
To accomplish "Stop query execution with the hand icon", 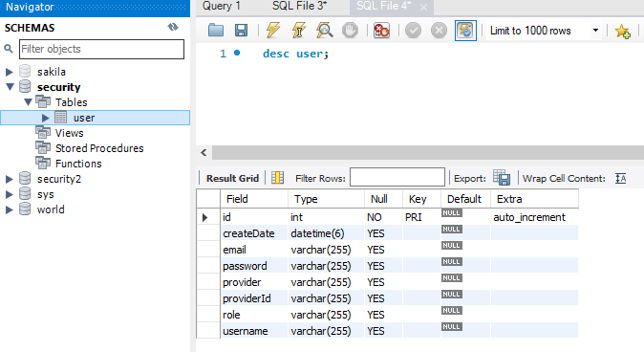I will [350, 30].
